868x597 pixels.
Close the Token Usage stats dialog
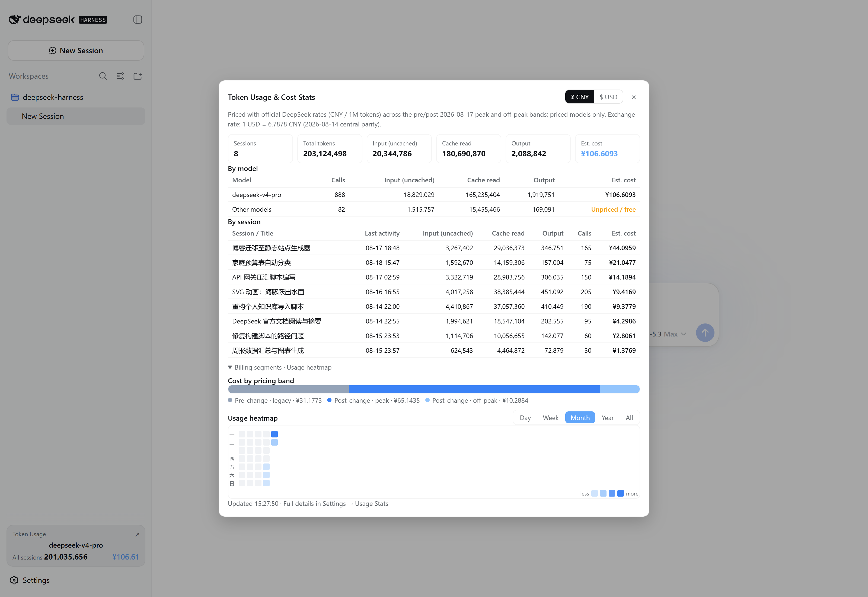634,97
